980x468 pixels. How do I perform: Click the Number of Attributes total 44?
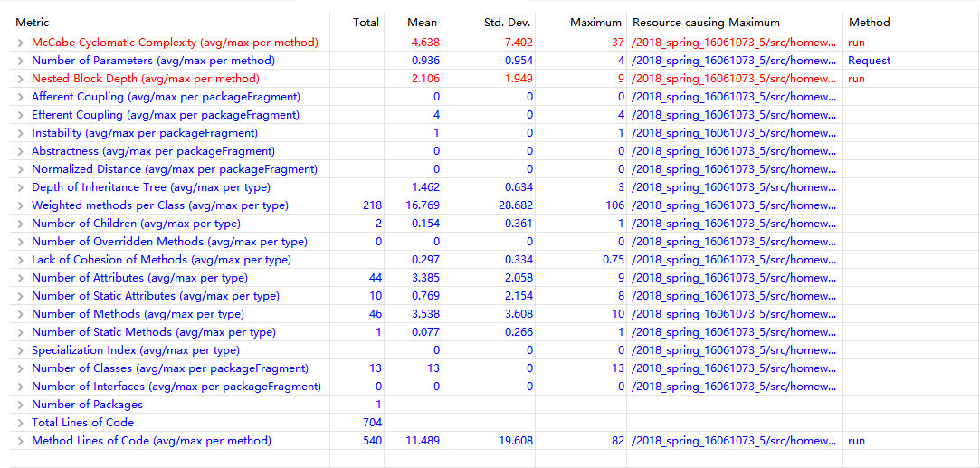[x=374, y=278]
